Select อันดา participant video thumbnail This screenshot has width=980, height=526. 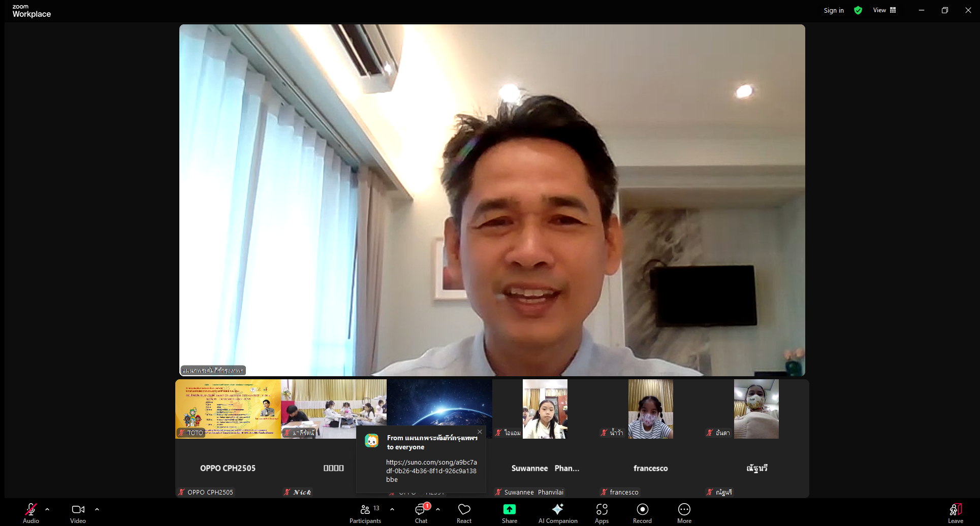756,409
